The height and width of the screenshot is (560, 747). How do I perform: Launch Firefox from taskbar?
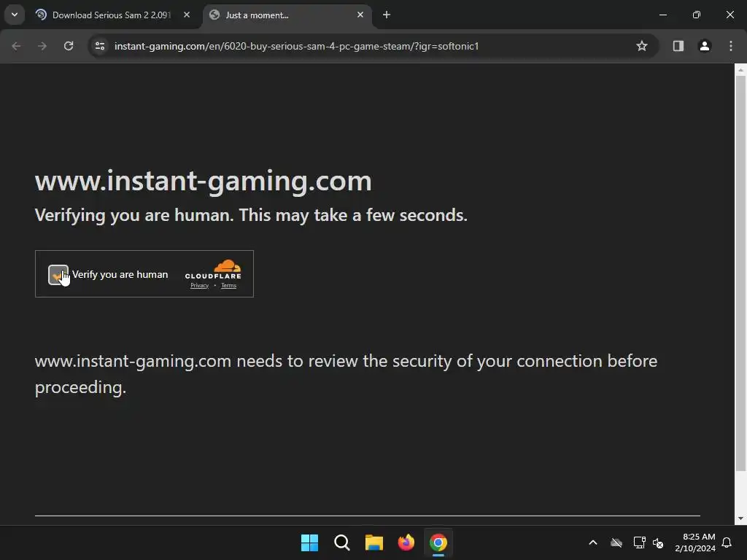(x=406, y=542)
